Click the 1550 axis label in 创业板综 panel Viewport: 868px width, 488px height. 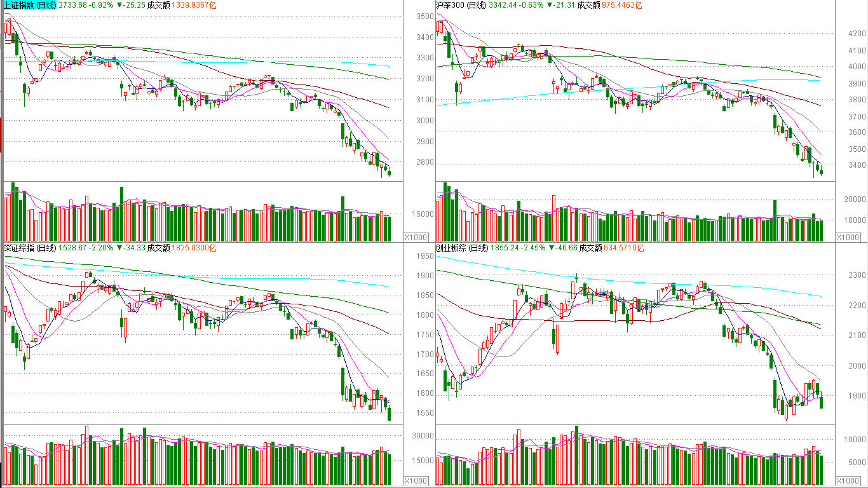coord(425,413)
